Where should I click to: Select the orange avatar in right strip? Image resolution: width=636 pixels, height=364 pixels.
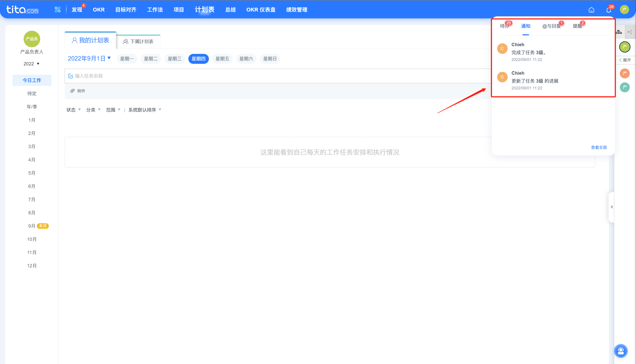(625, 73)
